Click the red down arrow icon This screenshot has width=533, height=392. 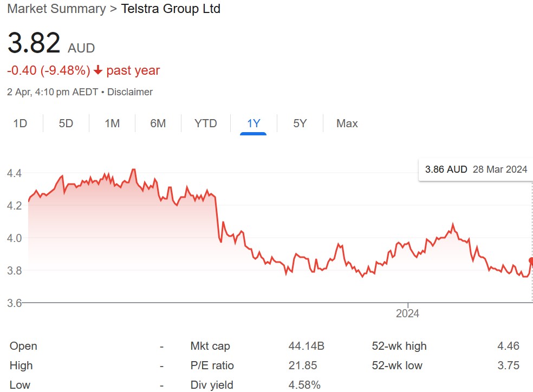coord(98,70)
